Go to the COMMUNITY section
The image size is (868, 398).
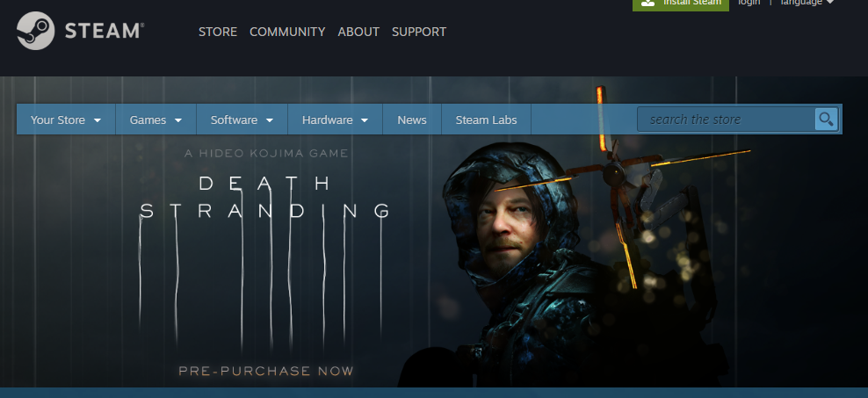coord(287,32)
